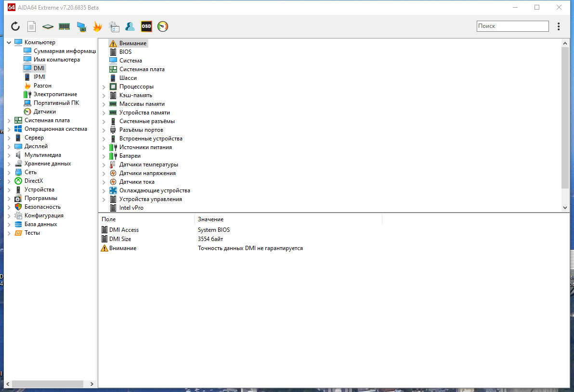Expand Кэш-память in the DMI list
This screenshot has width=574, height=392.
point(104,96)
